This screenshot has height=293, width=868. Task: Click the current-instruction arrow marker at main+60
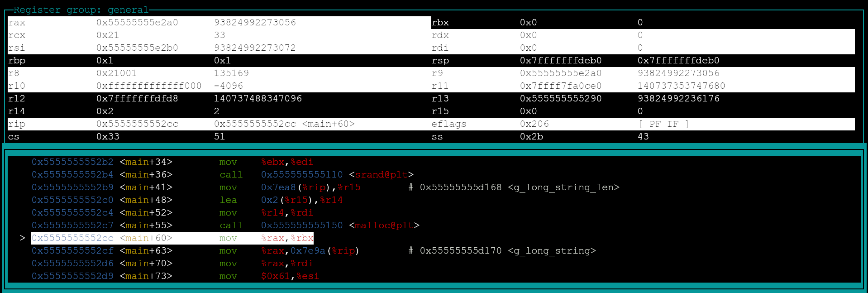coord(22,238)
